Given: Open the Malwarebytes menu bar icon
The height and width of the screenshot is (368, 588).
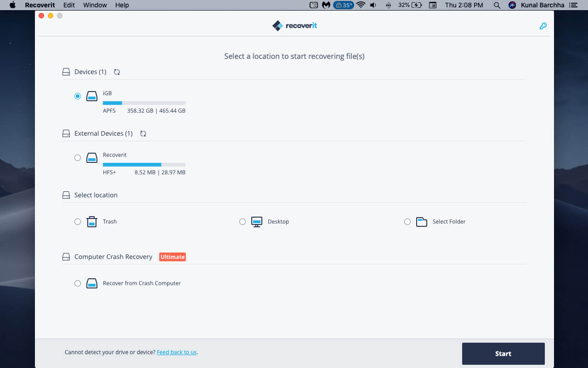Looking at the screenshot, I should (326, 5).
